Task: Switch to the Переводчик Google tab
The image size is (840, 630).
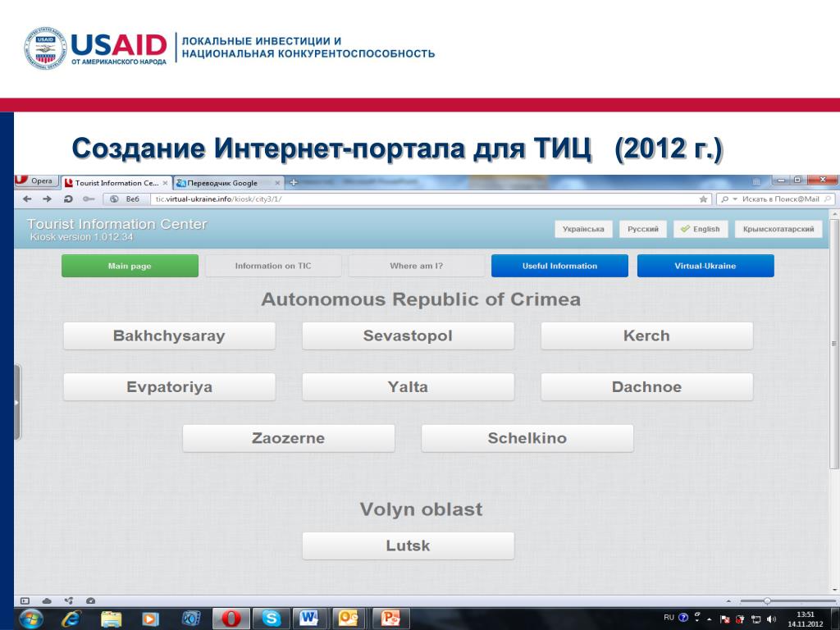Action: point(223,183)
